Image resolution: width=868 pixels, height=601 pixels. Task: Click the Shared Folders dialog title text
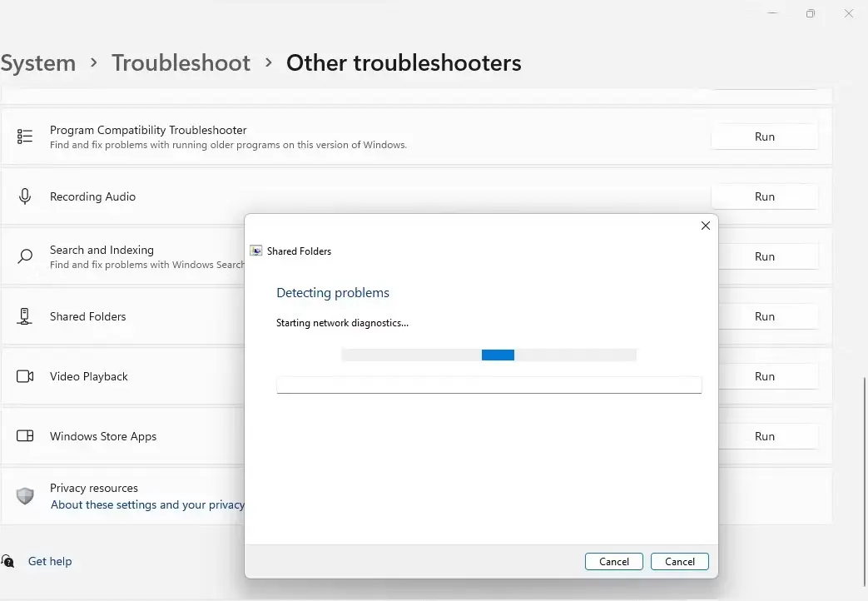click(299, 251)
